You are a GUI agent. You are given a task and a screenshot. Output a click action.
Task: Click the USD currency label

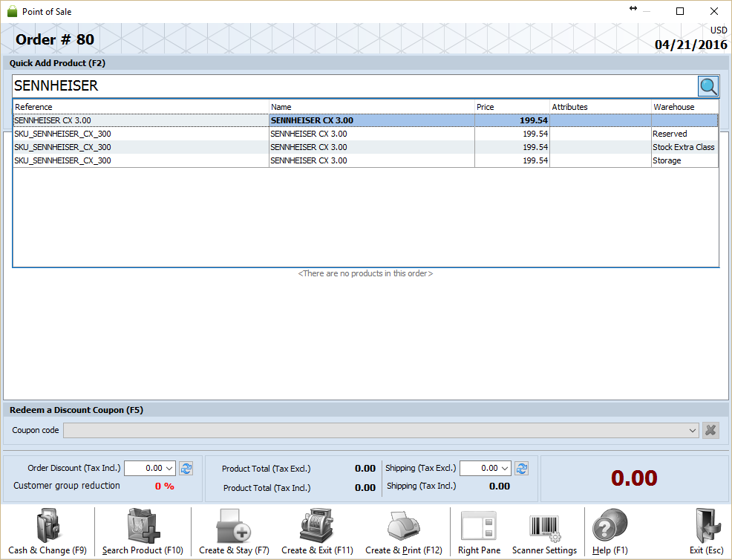pyautogui.click(x=719, y=30)
